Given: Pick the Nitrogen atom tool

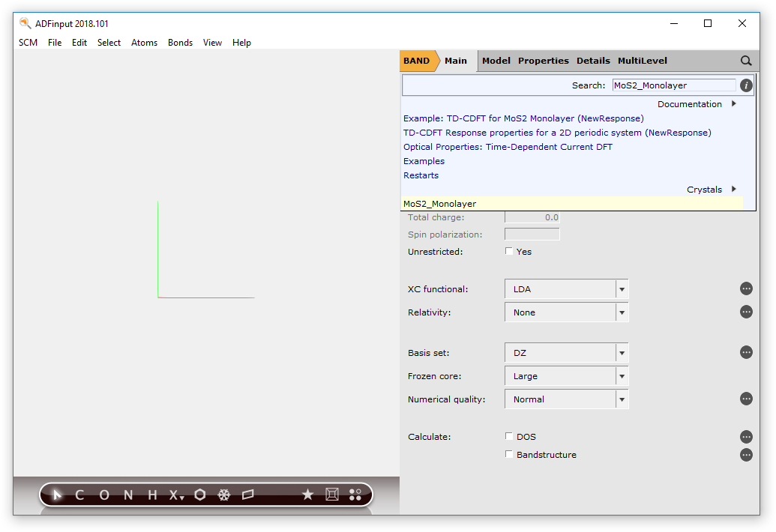Looking at the screenshot, I should pos(128,495).
